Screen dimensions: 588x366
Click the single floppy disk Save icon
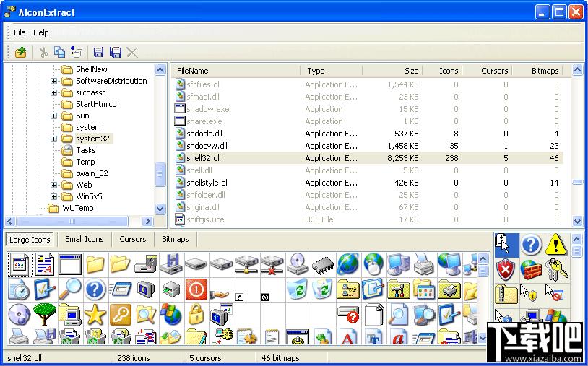pyautogui.click(x=98, y=52)
